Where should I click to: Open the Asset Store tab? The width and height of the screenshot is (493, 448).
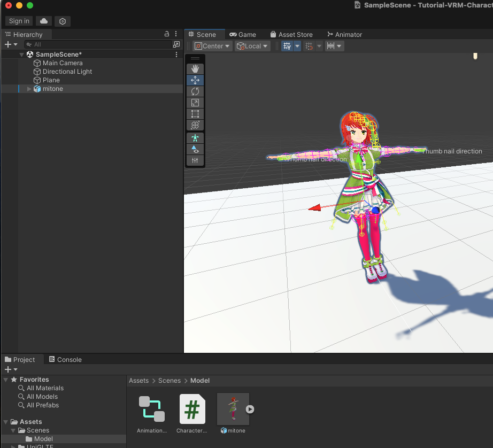tap(292, 34)
